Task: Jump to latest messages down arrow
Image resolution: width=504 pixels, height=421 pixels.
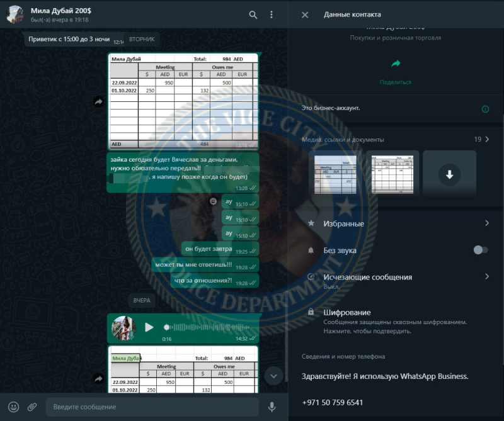Action: coord(273,376)
